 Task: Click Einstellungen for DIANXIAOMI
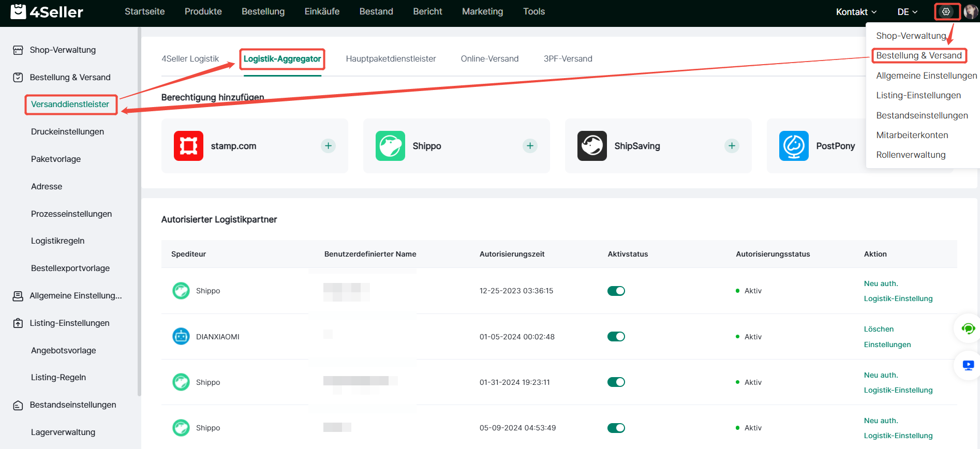click(887, 345)
